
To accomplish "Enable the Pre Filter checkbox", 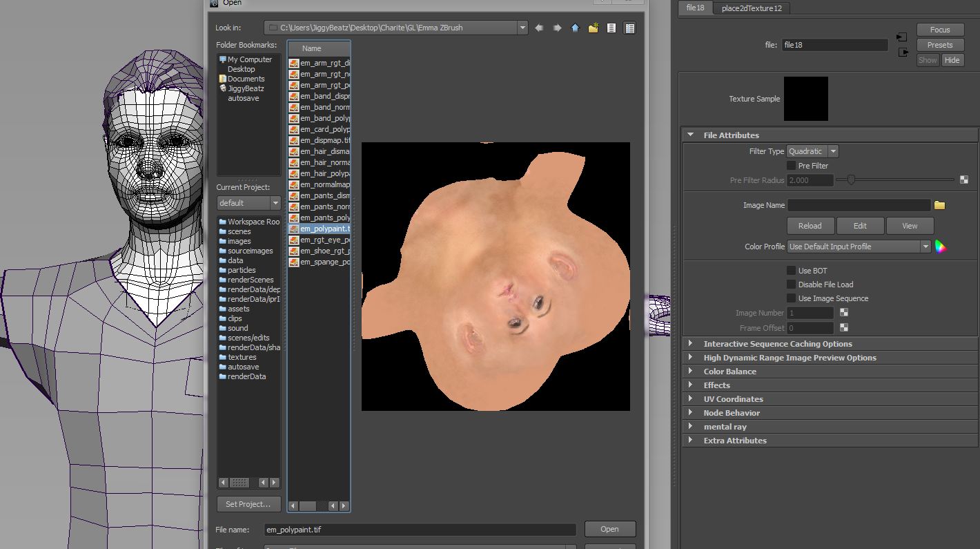I will tap(792, 166).
